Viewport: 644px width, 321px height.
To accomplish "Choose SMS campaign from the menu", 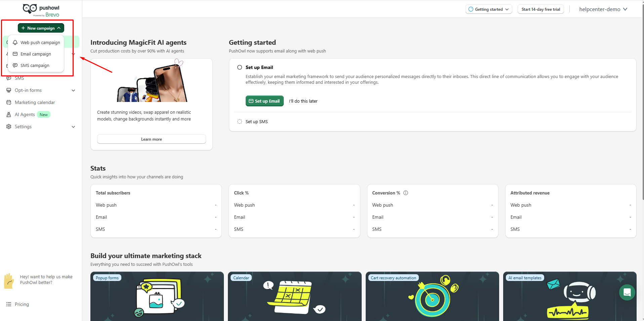I will pyautogui.click(x=36, y=65).
